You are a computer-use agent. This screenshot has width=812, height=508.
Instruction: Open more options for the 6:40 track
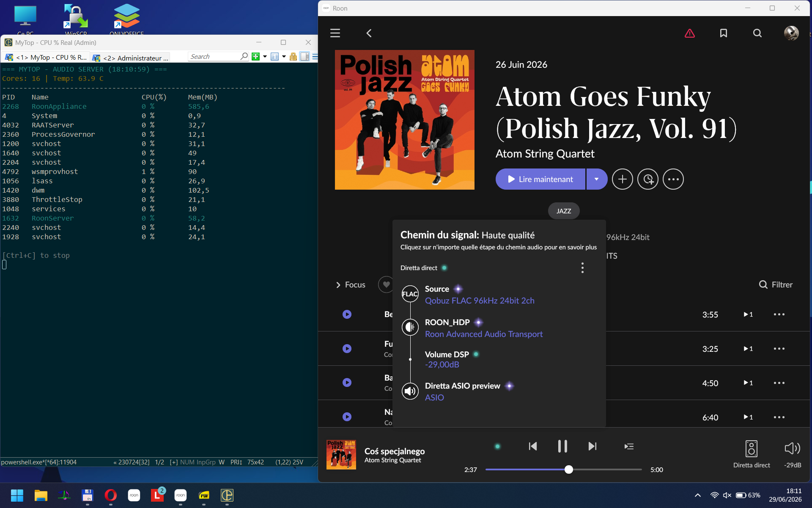[x=779, y=417]
